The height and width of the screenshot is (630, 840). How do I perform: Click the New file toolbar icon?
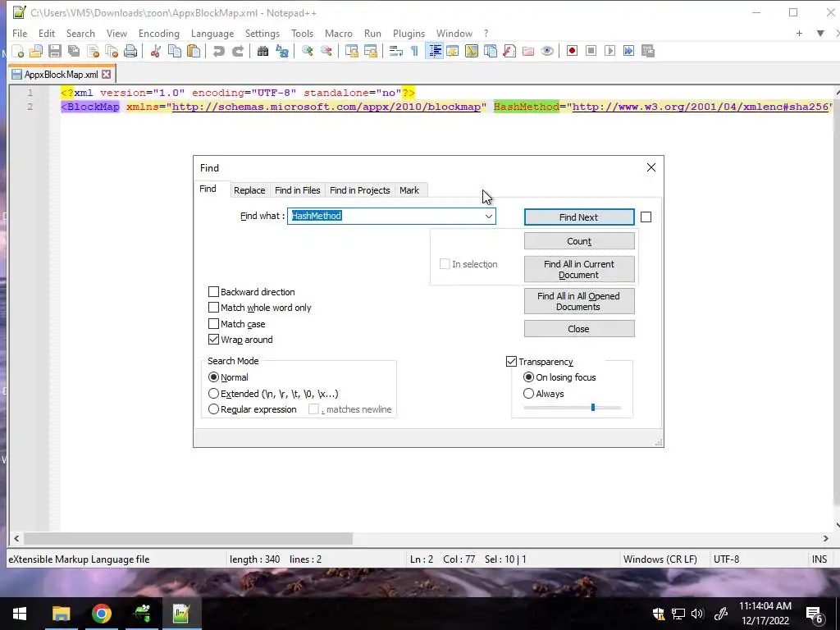click(x=18, y=51)
